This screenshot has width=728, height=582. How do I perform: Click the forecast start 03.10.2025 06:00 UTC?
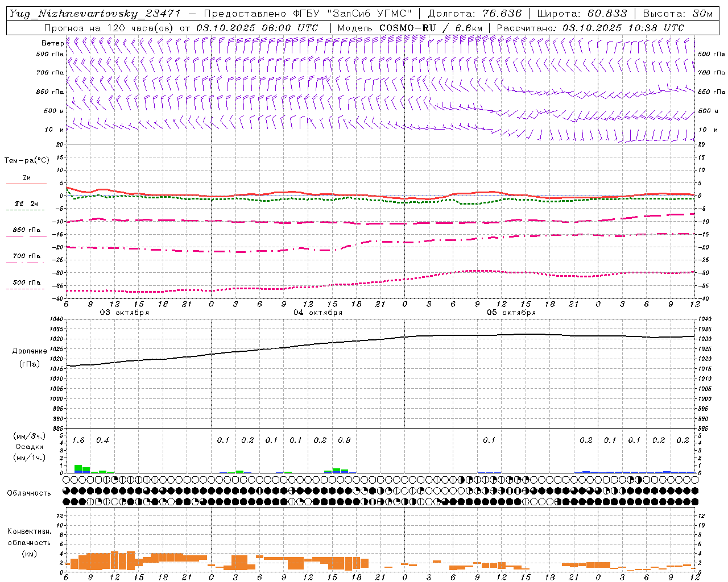257,28
